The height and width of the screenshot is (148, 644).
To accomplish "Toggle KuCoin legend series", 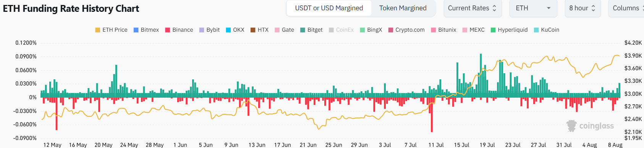I will coord(546,30).
